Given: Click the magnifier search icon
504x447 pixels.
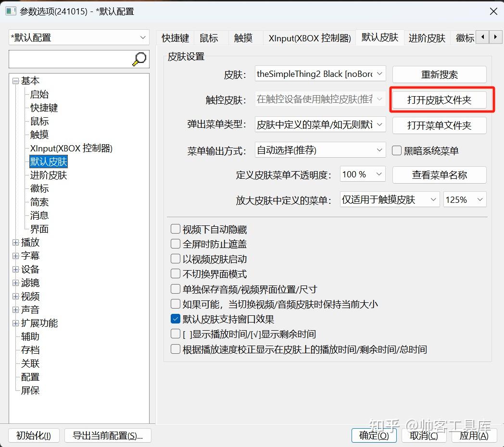Looking at the screenshot, I should [139, 59].
